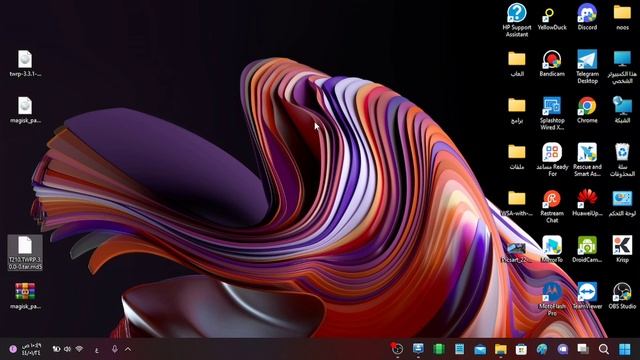Select the WSA-with folder on desktop
This screenshot has height=360, width=640.
[517, 202]
